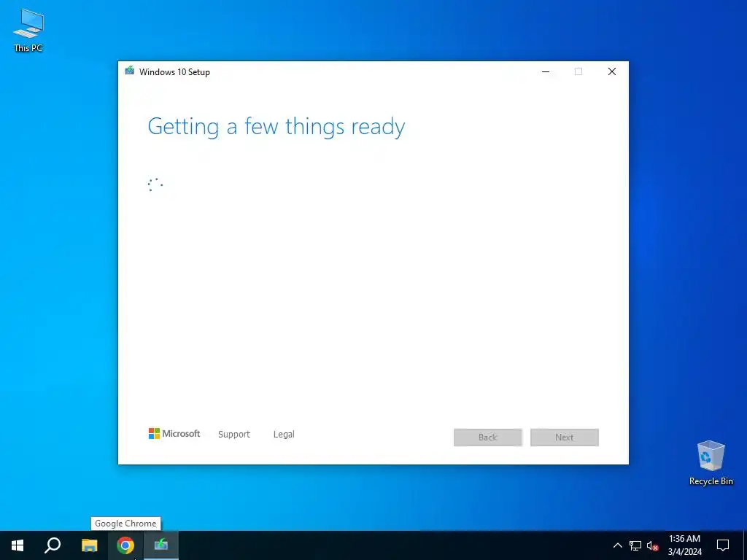Launch Google Chrome from taskbar

(x=125, y=545)
